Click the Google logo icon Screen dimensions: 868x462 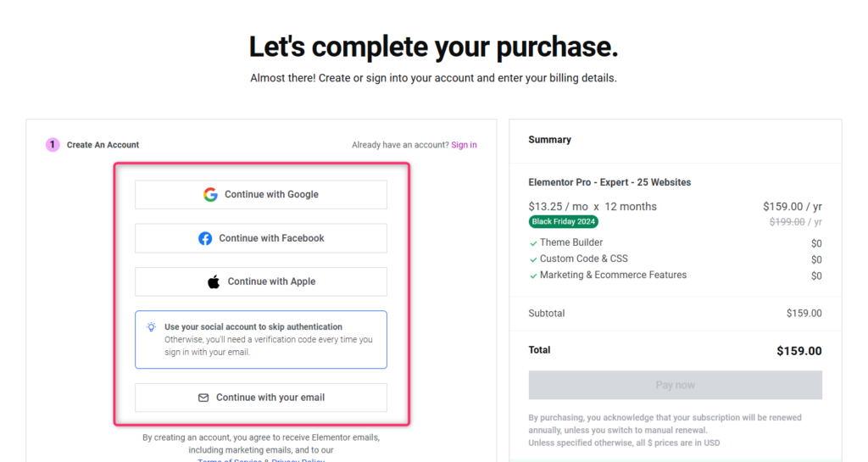pos(210,194)
